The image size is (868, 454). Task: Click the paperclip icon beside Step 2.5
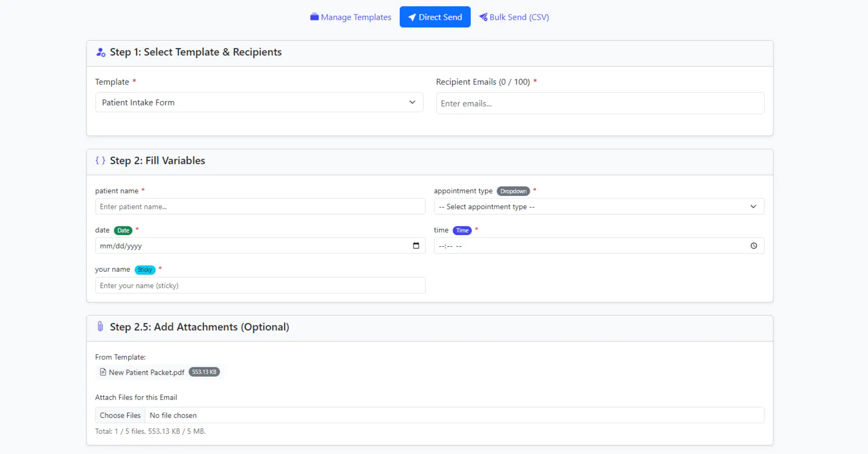tap(100, 326)
